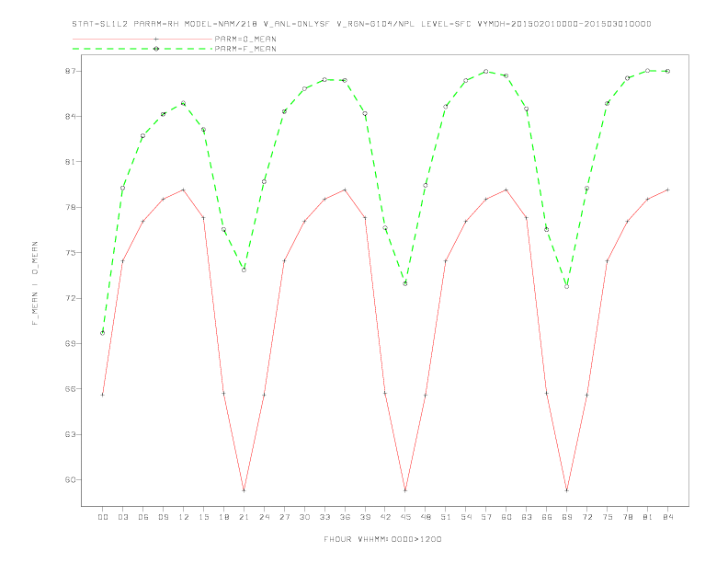Click the green F_MEAN data point at hour 12
The width and height of the screenshot is (728, 563).
click(x=184, y=103)
